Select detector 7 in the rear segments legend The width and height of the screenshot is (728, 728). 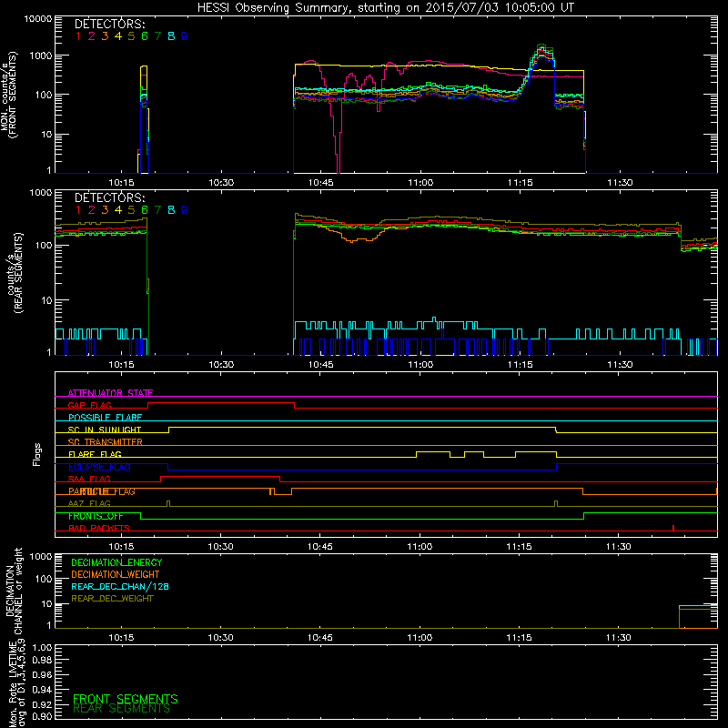tap(157, 210)
